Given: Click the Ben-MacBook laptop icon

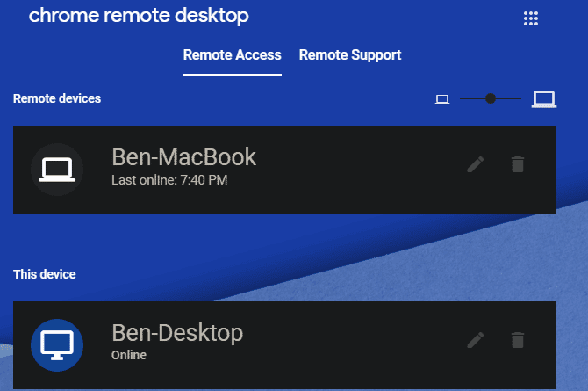Looking at the screenshot, I should tap(57, 170).
